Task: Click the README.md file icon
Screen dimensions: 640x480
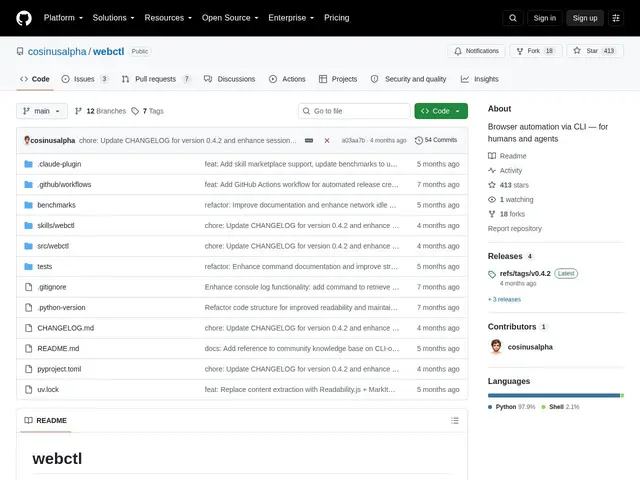Action: (x=28, y=349)
